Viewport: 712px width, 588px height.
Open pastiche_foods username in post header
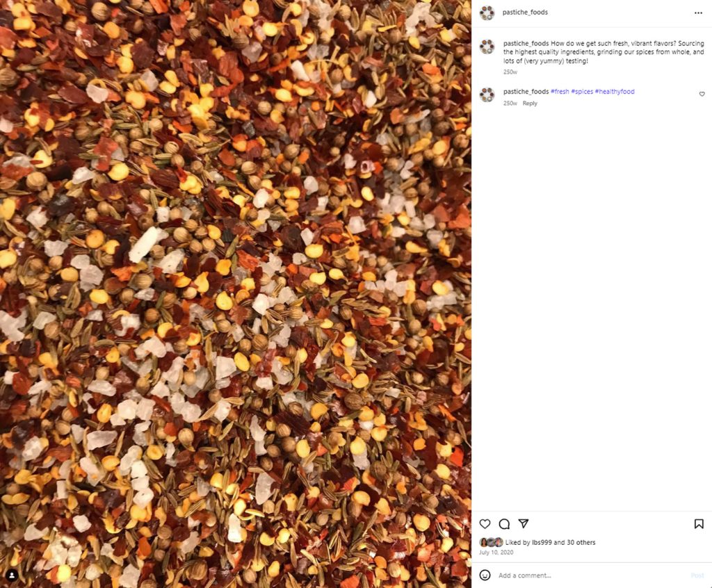(x=525, y=13)
